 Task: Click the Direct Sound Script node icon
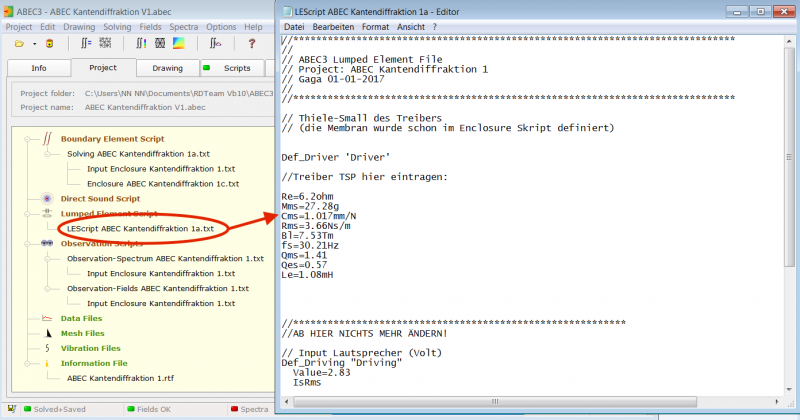pos(47,199)
